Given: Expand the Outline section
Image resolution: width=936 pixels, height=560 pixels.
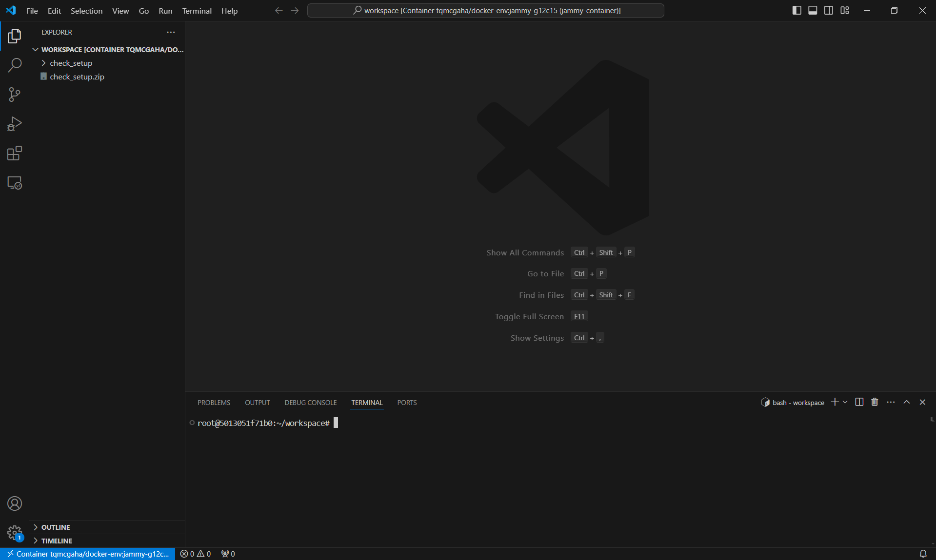Looking at the screenshot, I should [x=107, y=527].
